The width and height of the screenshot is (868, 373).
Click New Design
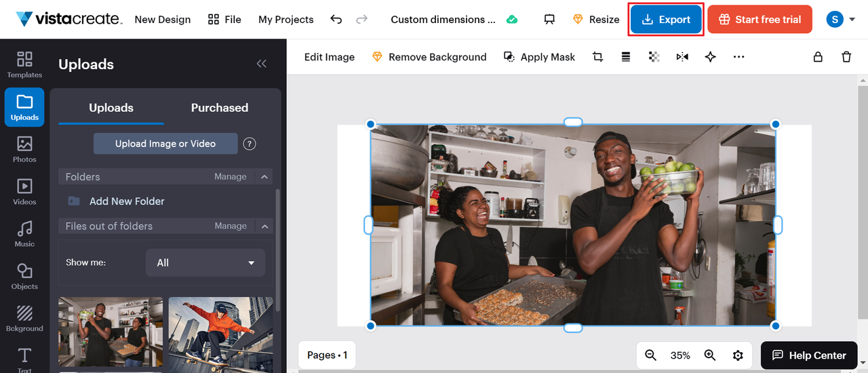[163, 19]
